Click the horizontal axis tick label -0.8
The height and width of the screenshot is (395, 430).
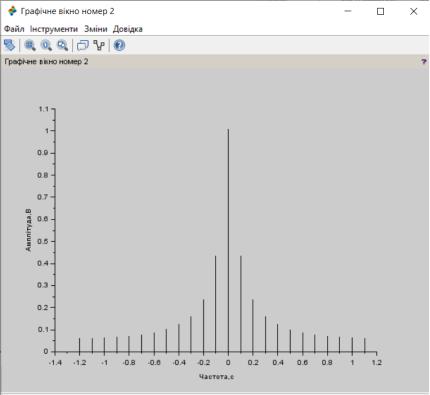click(x=129, y=363)
